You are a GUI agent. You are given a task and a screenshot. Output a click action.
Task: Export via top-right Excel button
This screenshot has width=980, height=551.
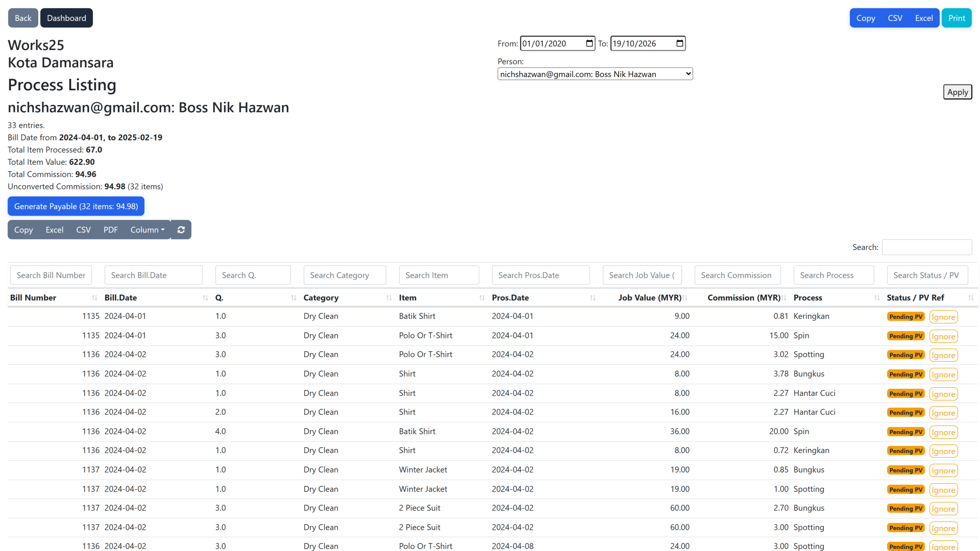pos(924,18)
